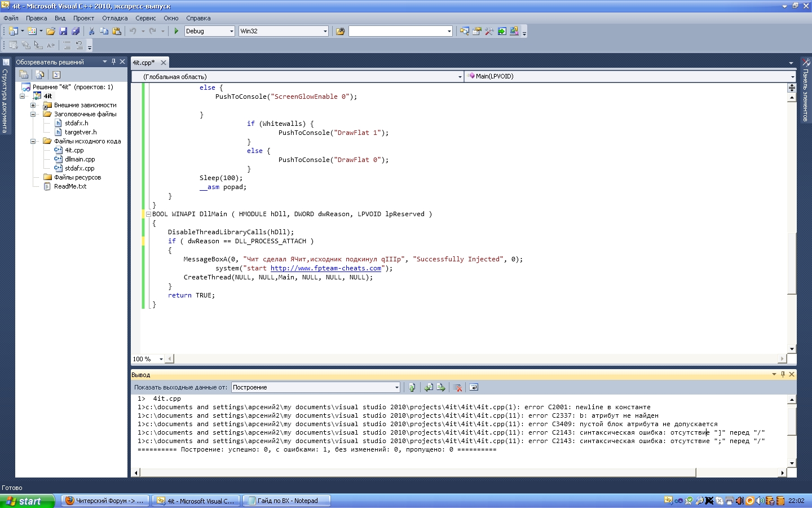Click the Paste clipboard icon
The height and width of the screenshot is (508, 812).
117,31
